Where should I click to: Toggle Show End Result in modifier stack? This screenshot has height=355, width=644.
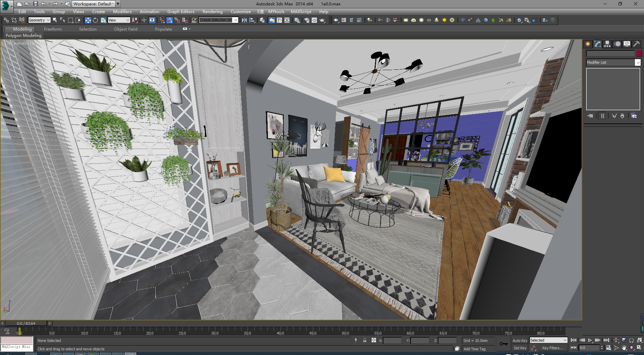click(x=602, y=116)
